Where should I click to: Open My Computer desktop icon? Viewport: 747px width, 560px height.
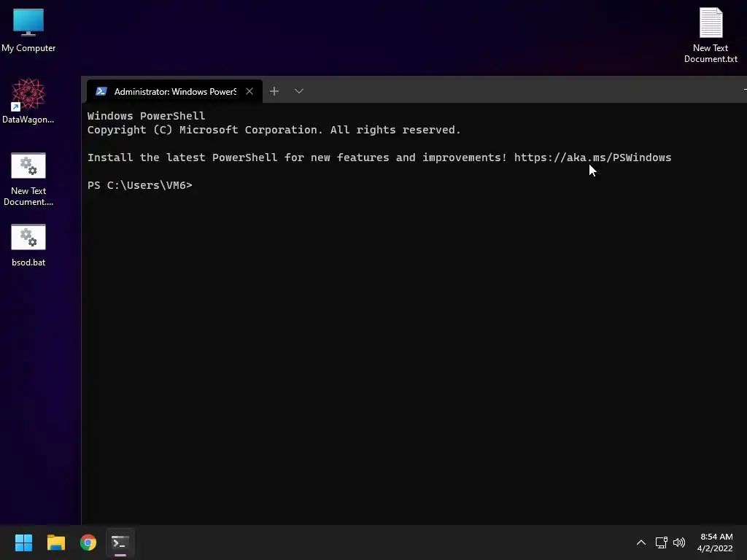[28, 29]
